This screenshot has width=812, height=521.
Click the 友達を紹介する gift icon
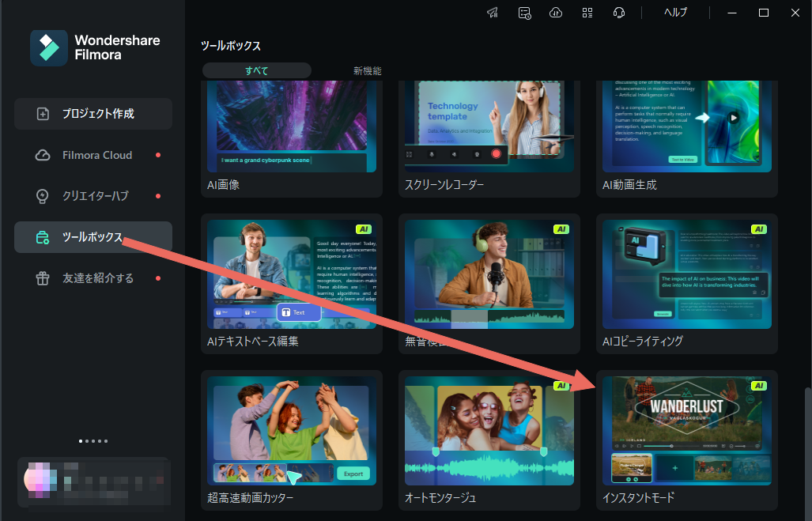click(43, 278)
